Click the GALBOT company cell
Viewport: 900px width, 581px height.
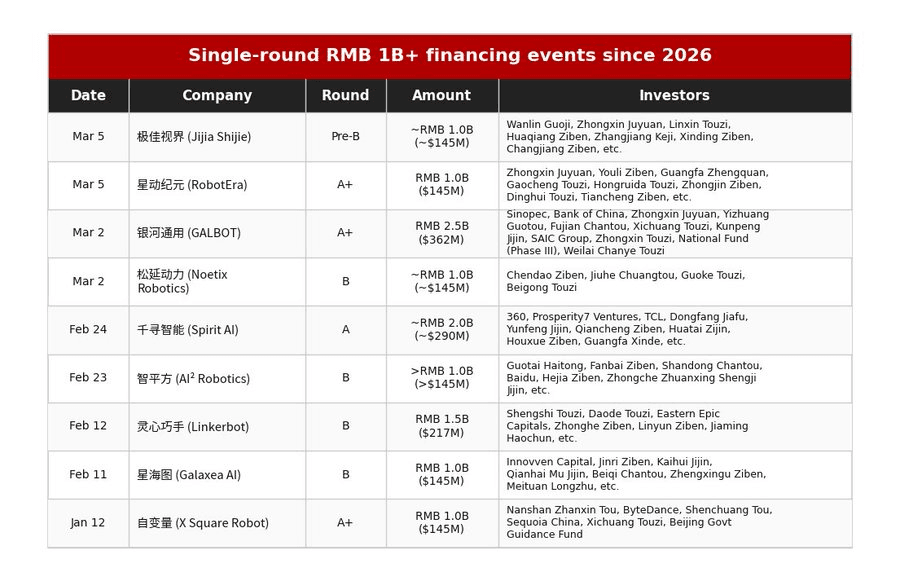(189, 233)
